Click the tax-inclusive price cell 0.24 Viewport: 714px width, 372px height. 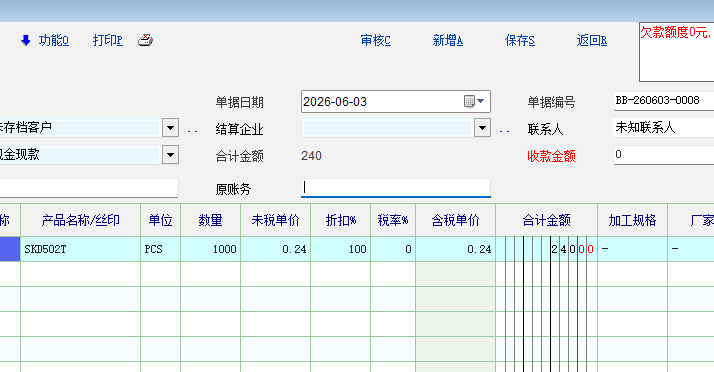tap(455, 249)
